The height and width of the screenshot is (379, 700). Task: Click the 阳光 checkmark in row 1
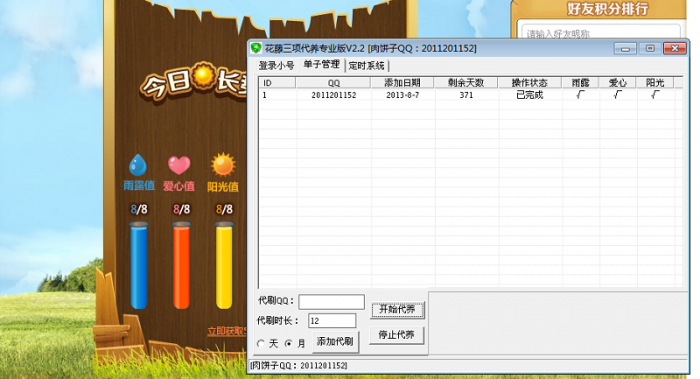pos(655,95)
